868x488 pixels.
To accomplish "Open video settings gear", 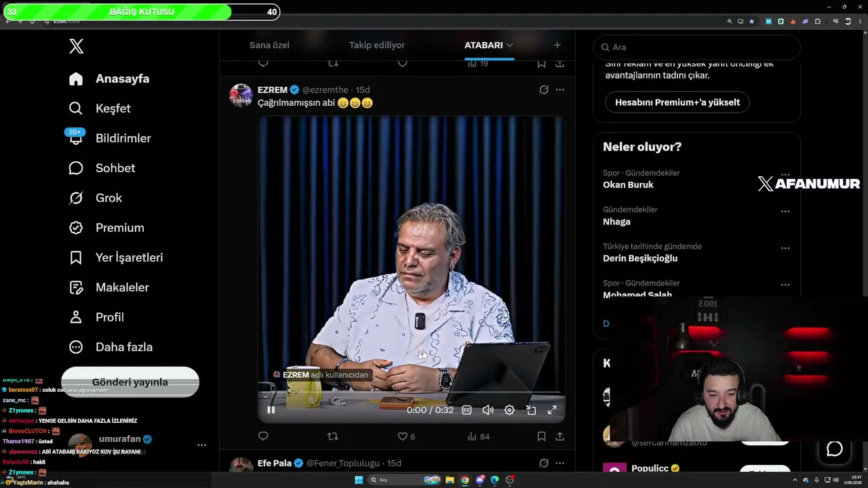I will 509,409.
